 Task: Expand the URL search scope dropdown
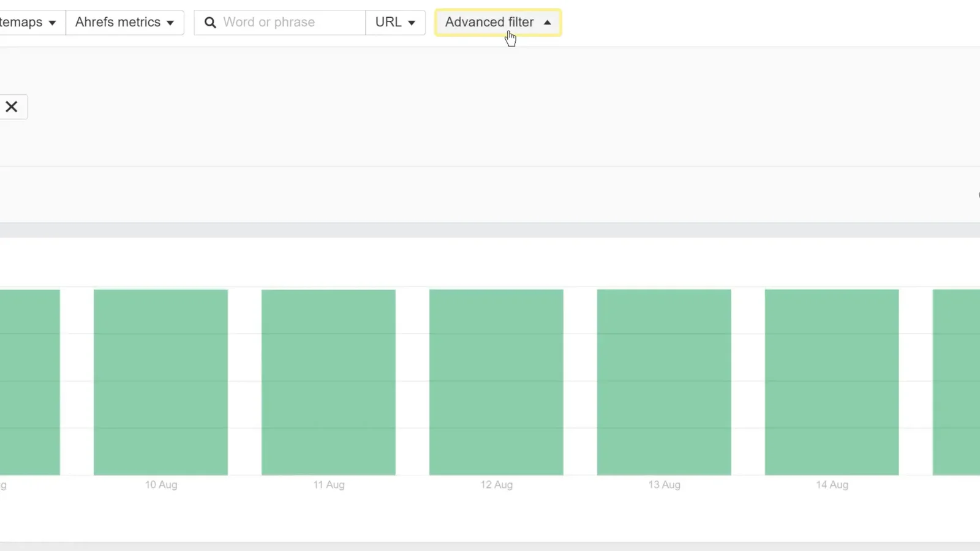pyautogui.click(x=395, y=23)
